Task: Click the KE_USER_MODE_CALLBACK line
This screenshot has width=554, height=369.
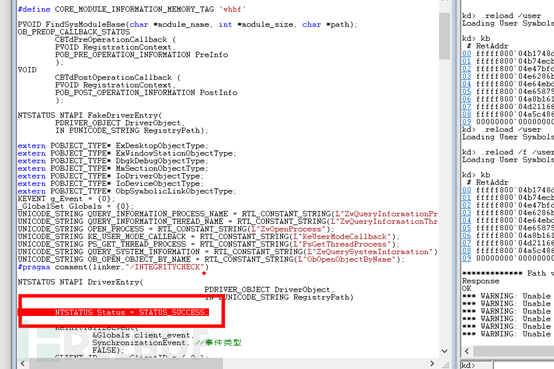Action: 208,237
